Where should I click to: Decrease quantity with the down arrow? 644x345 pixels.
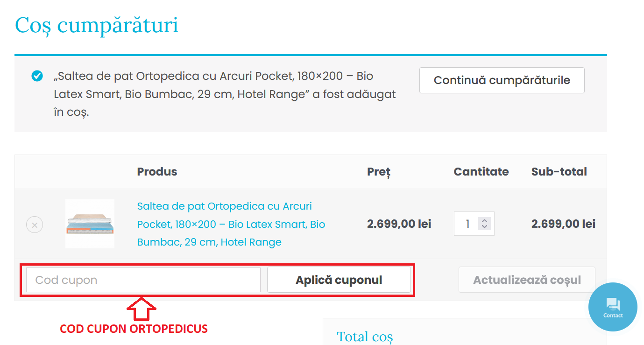pyautogui.click(x=484, y=227)
